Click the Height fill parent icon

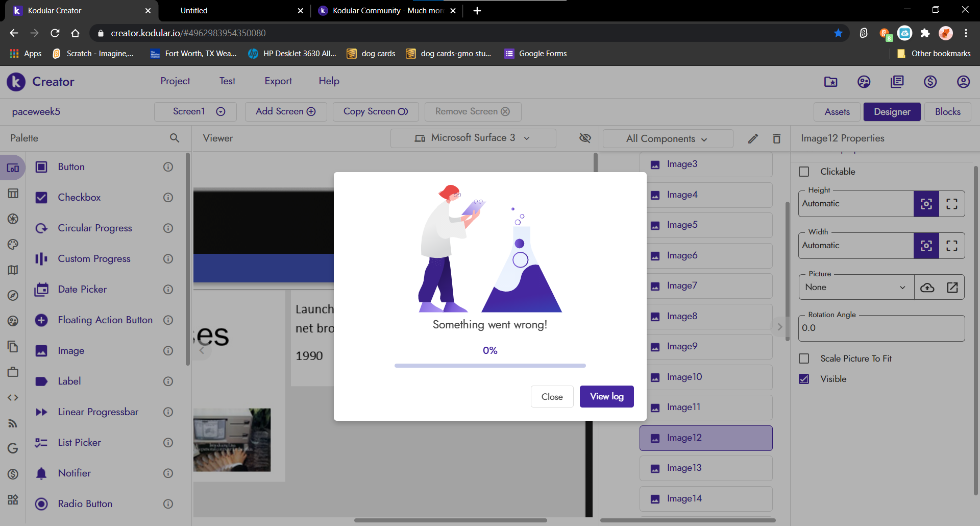point(951,204)
